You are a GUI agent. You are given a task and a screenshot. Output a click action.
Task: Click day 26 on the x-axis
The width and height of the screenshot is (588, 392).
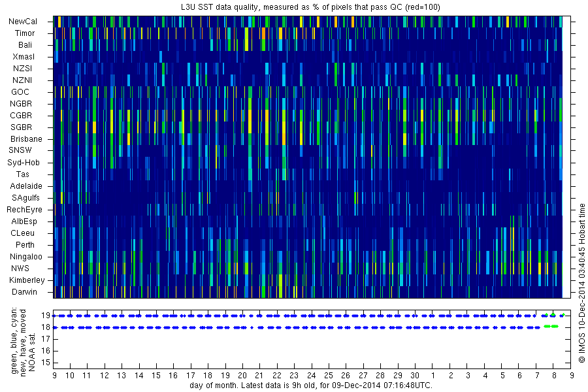coord(346,376)
